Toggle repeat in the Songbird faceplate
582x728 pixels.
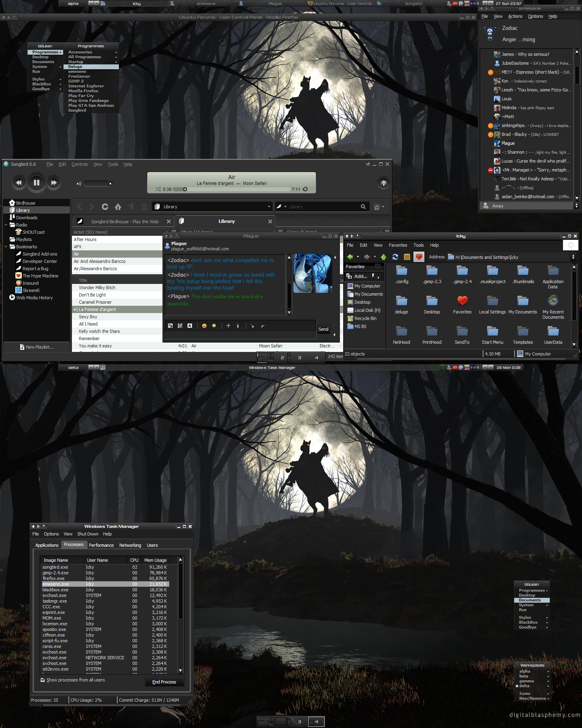[x=305, y=189]
